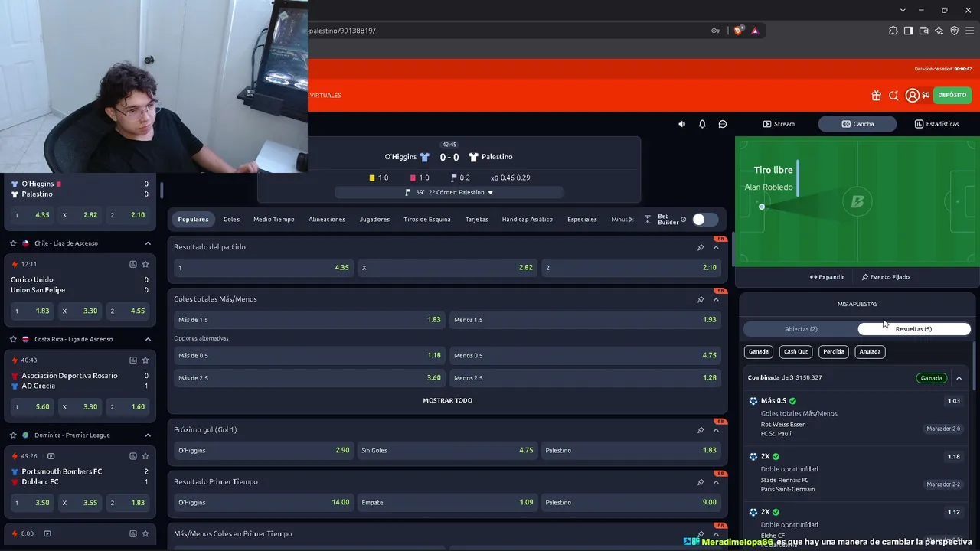Click Expandir below the pitch view

click(x=827, y=277)
